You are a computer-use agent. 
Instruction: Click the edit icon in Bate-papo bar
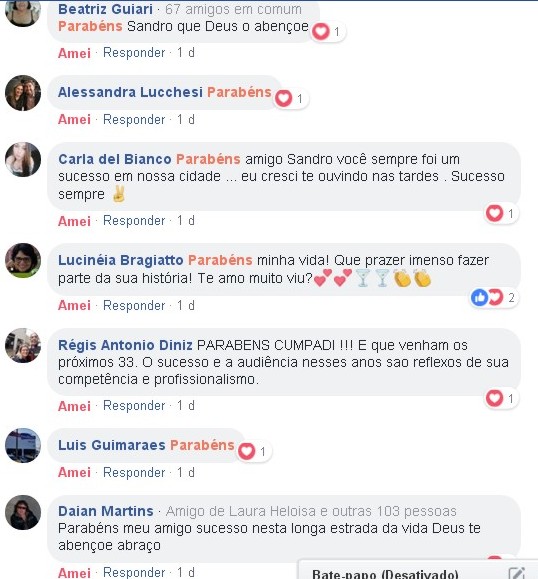pyautogui.click(x=516, y=573)
